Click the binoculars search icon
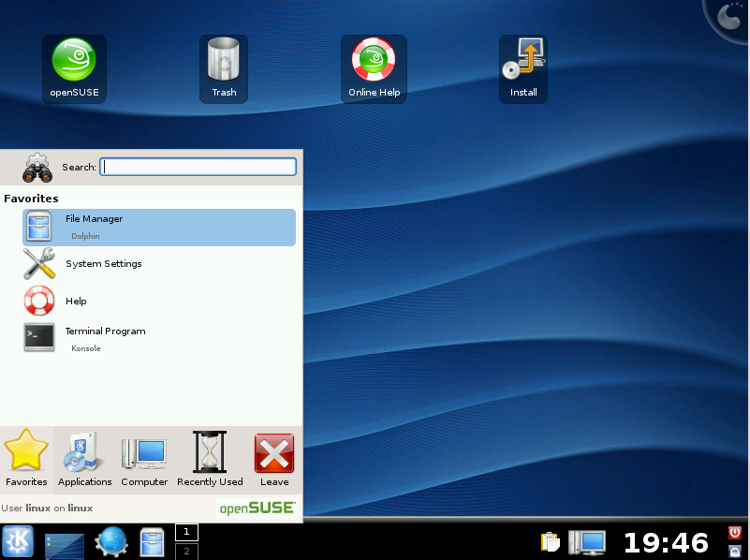This screenshot has height=560, width=750. 37,168
